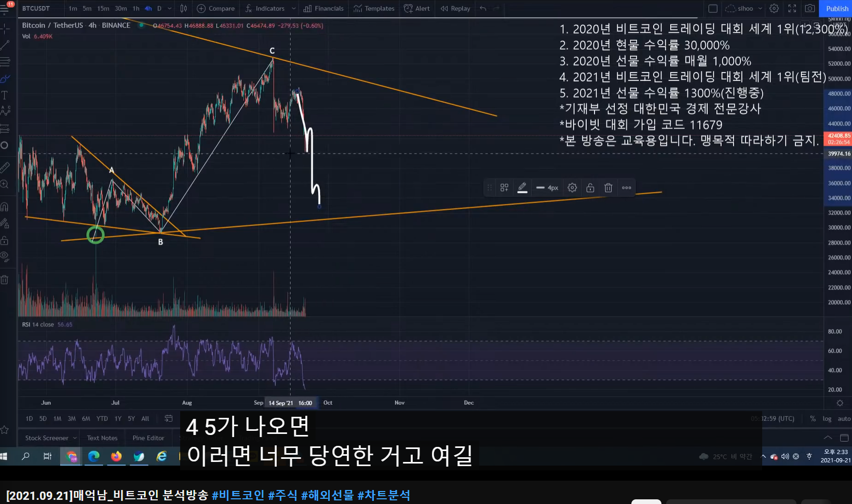Switch to the 15m timeframe

(x=103, y=8)
